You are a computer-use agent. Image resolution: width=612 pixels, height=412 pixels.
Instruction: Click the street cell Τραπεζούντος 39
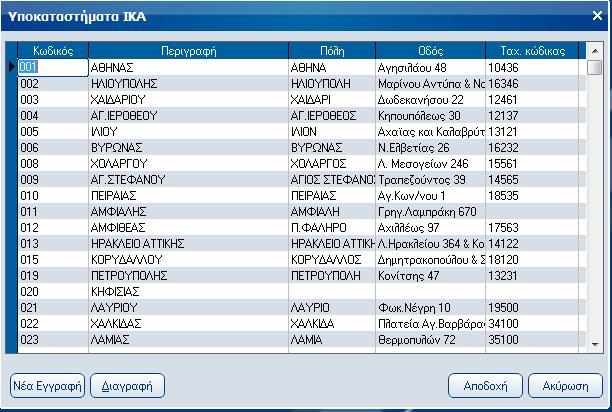pos(431,179)
